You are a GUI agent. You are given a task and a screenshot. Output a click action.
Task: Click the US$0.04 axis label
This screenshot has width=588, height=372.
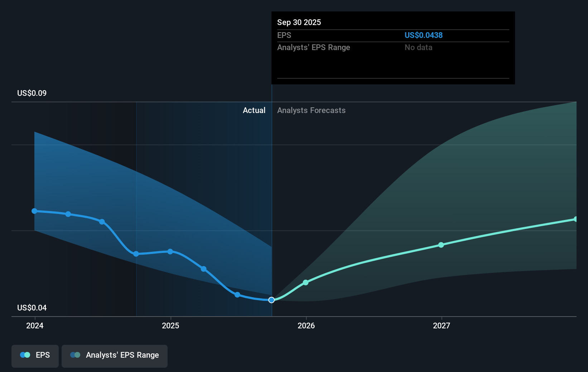32,308
